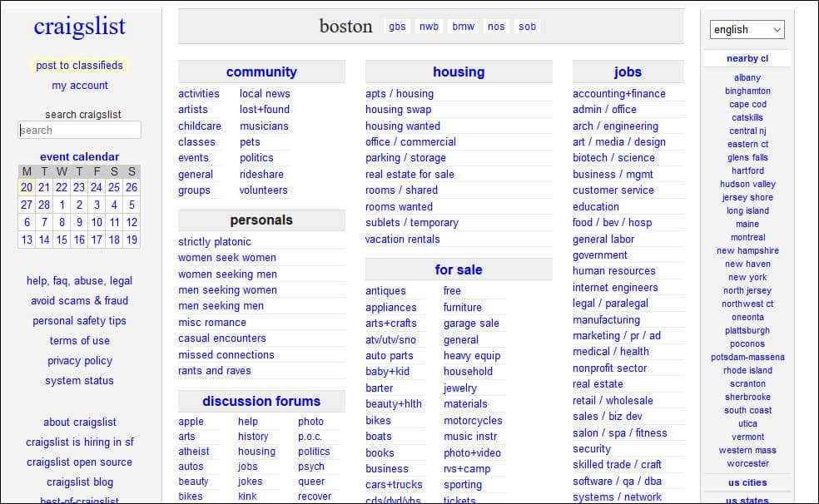Switch to the bmw sub-area tab
819x504 pixels.
click(x=464, y=26)
